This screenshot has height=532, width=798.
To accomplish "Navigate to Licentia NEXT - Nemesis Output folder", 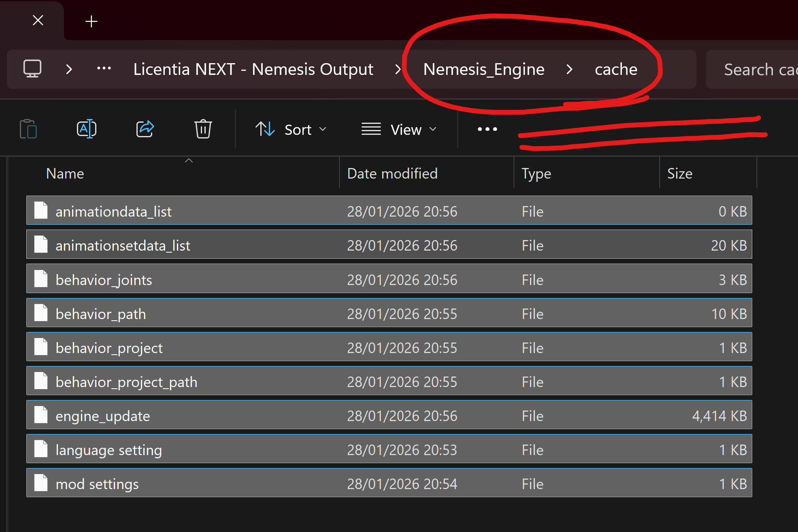I will pyautogui.click(x=253, y=69).
